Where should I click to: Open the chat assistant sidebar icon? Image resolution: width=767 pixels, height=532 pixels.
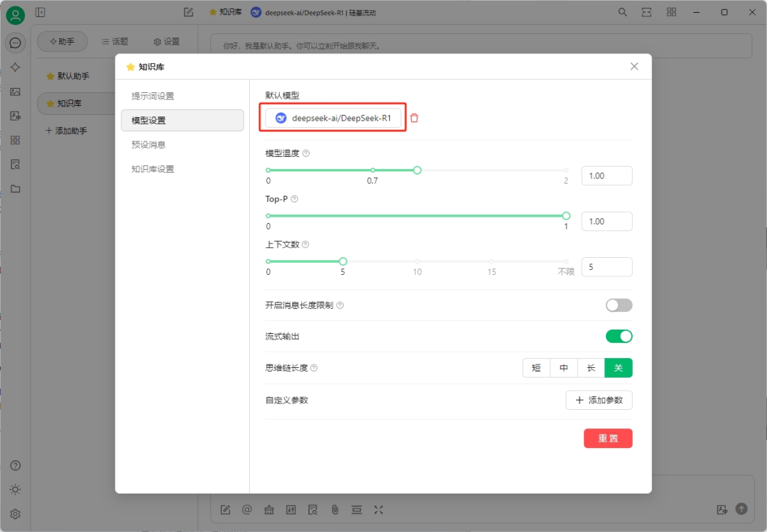pos(15,43)
